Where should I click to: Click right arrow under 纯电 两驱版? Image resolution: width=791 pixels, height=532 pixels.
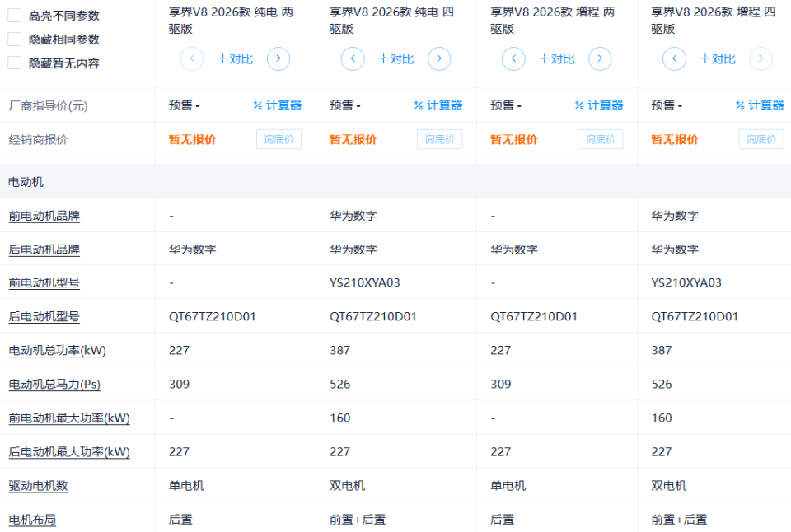[x=278, y=59]
